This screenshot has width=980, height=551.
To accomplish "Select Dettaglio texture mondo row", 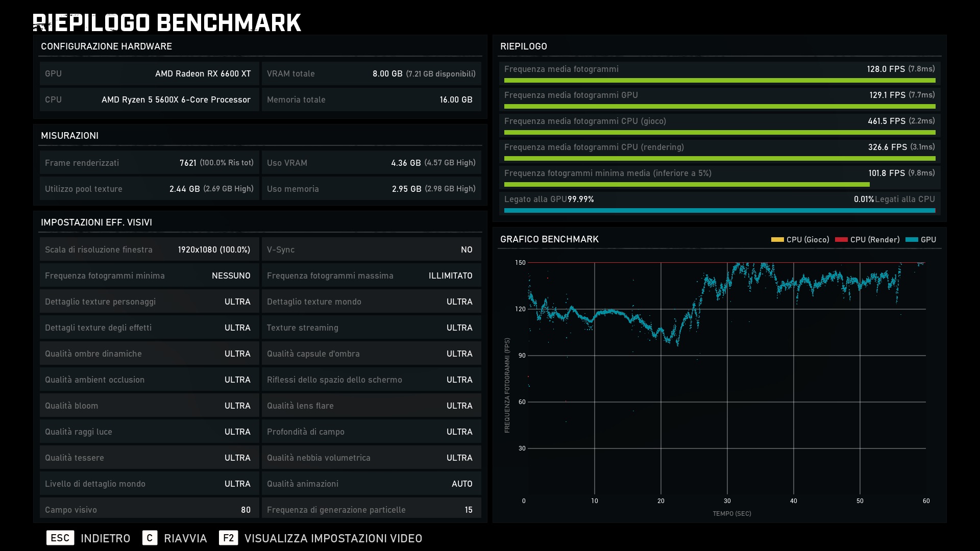I will 372,302.
